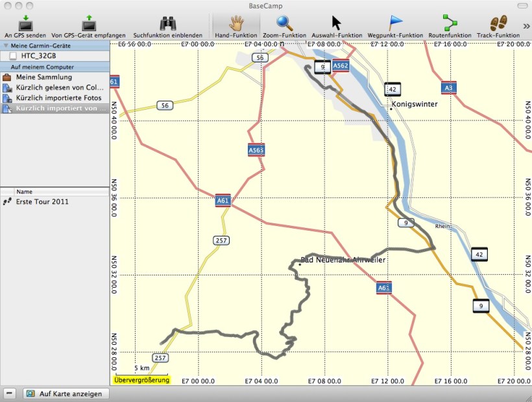Viewport: 532px width, 402px height.
Task: Open Meine Sammlung folder
Action: (x=43, y=77)
